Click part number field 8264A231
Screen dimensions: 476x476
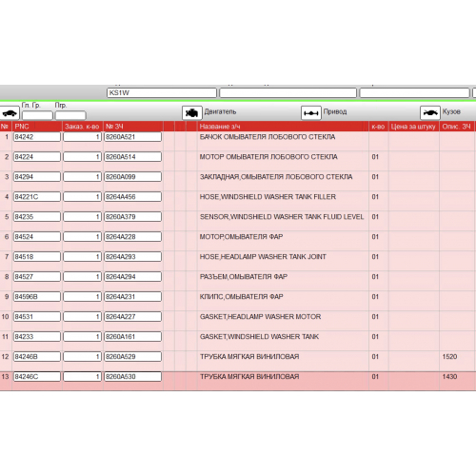(x=133, y=297)
